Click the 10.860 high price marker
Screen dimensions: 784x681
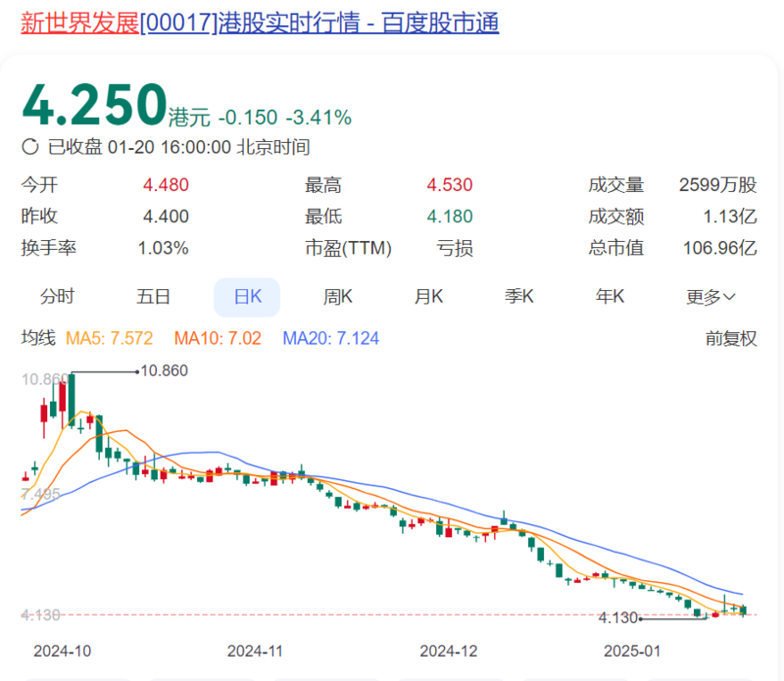(164, 370)
